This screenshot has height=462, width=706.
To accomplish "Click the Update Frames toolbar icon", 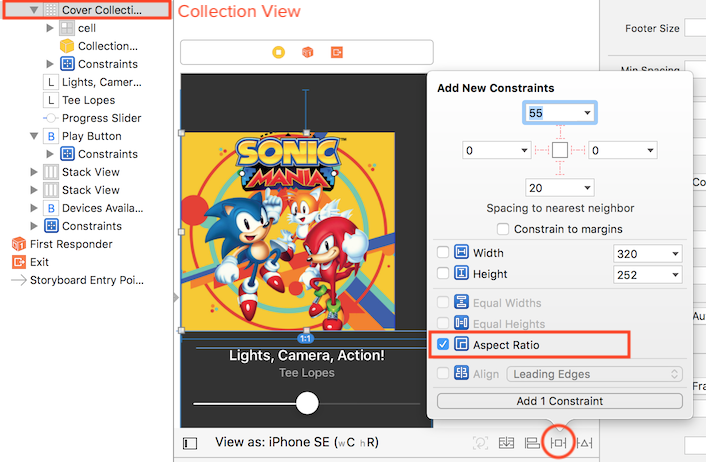I will tap(480, 443).
